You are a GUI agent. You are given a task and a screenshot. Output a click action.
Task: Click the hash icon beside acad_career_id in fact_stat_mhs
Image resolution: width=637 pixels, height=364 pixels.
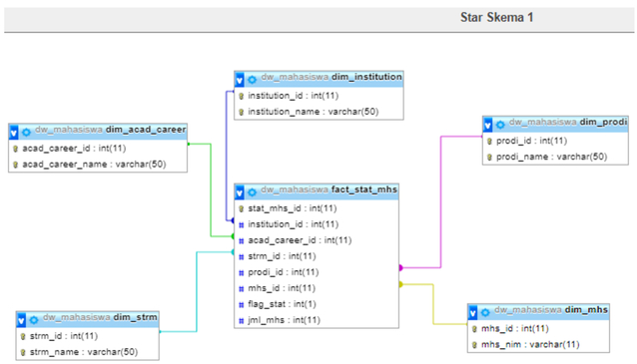[x=242, y=241]
